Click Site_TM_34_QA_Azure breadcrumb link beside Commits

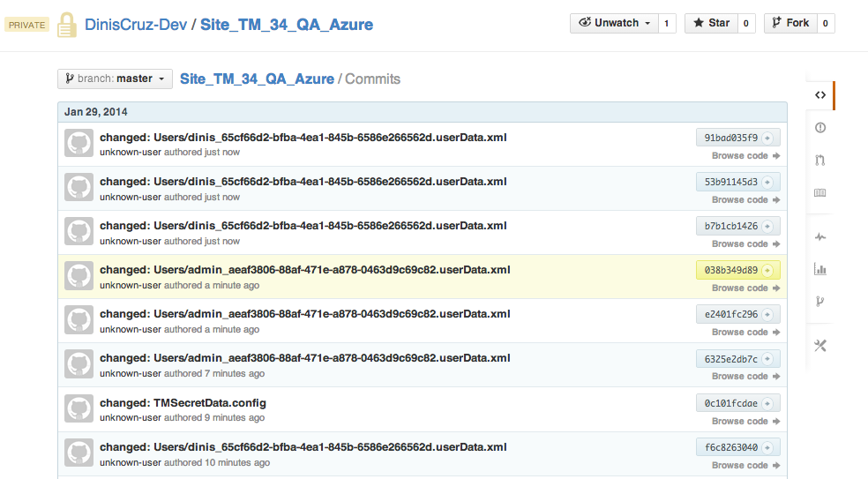tap(257, 79)
